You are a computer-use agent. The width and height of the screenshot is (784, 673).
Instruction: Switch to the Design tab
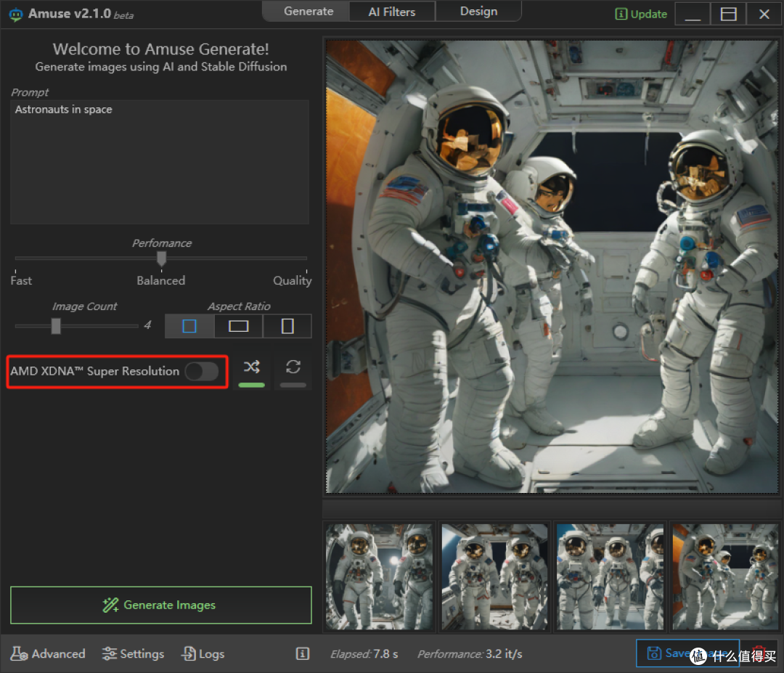click(x=478, y=12)
